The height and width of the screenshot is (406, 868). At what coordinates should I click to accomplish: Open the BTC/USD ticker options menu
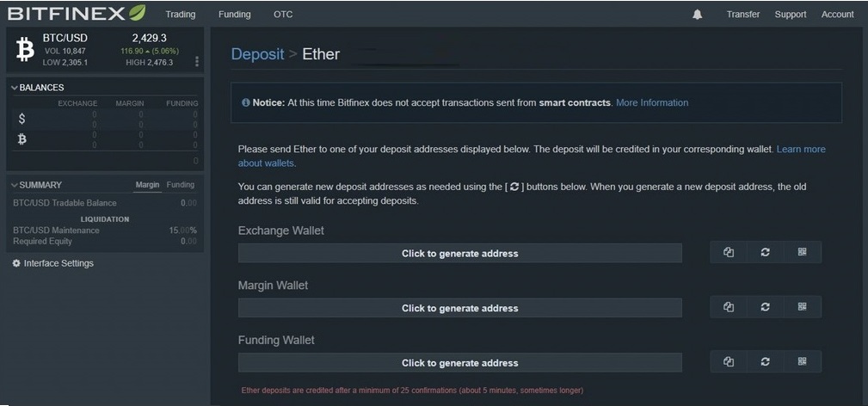click(x=196, y=61)
